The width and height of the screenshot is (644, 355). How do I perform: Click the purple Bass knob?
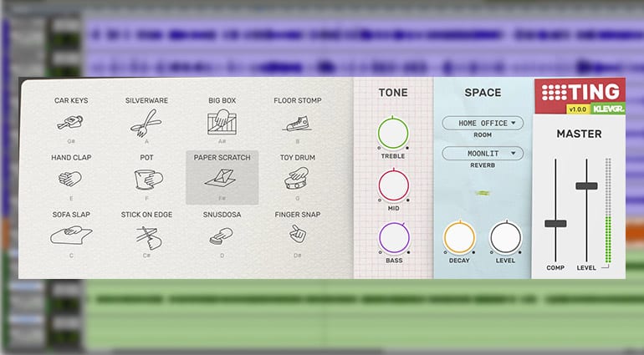coord(394,237)
